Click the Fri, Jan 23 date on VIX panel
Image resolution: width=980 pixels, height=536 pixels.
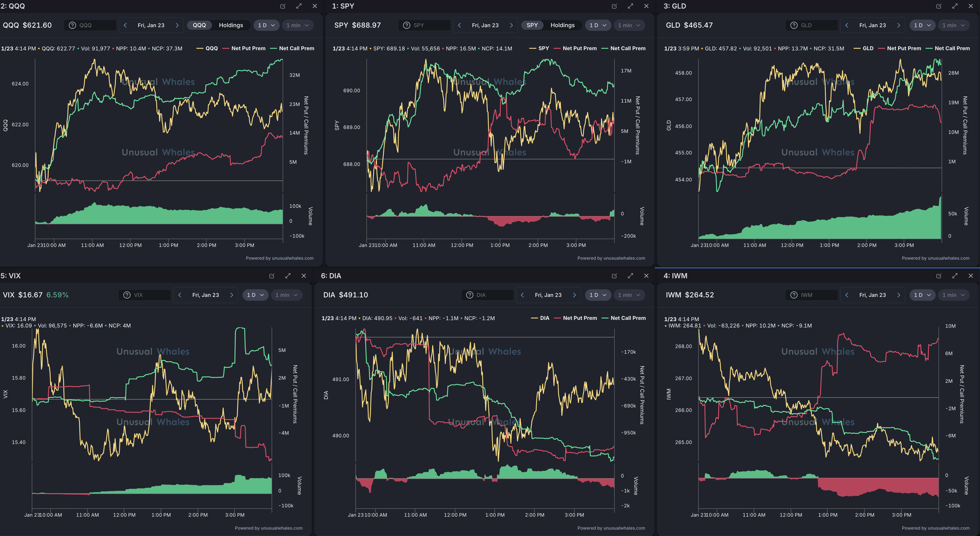(205, 295)
